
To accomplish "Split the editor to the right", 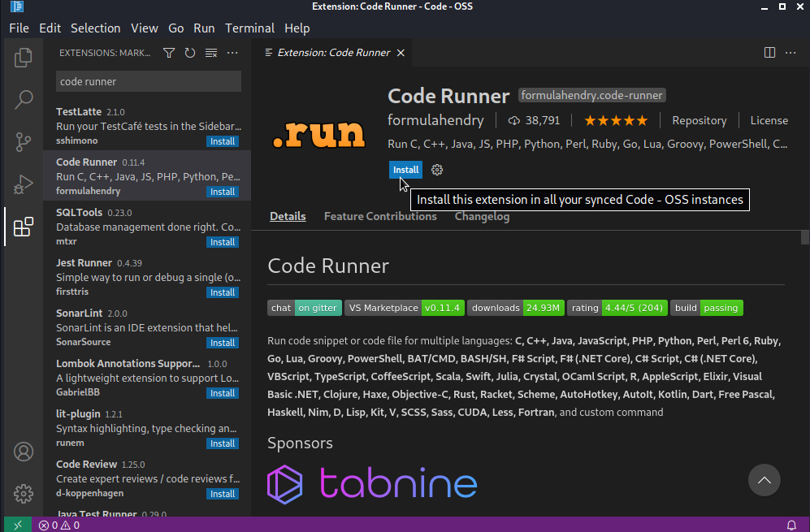I will (769, 53).
